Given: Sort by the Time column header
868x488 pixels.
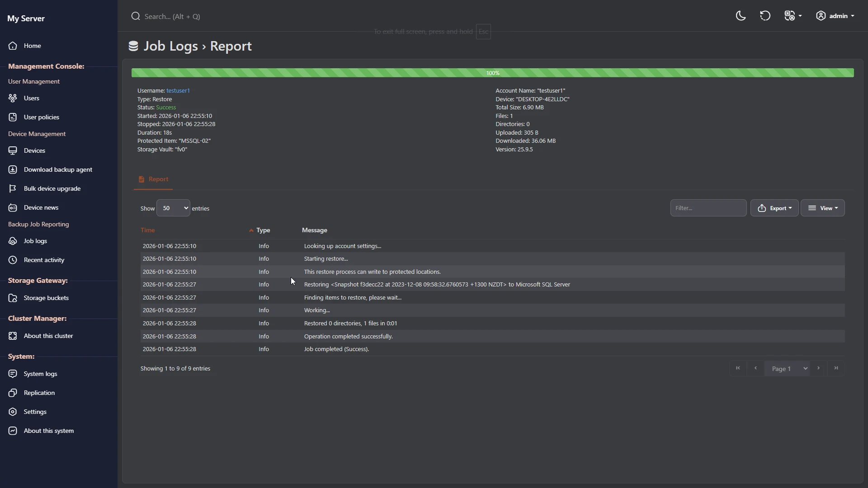Looking at the screenshot, I should click(148, 230).
